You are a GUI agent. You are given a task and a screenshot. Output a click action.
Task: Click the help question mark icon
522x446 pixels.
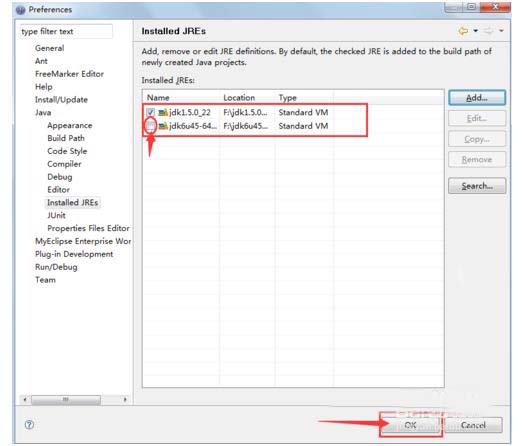(29, 424)
